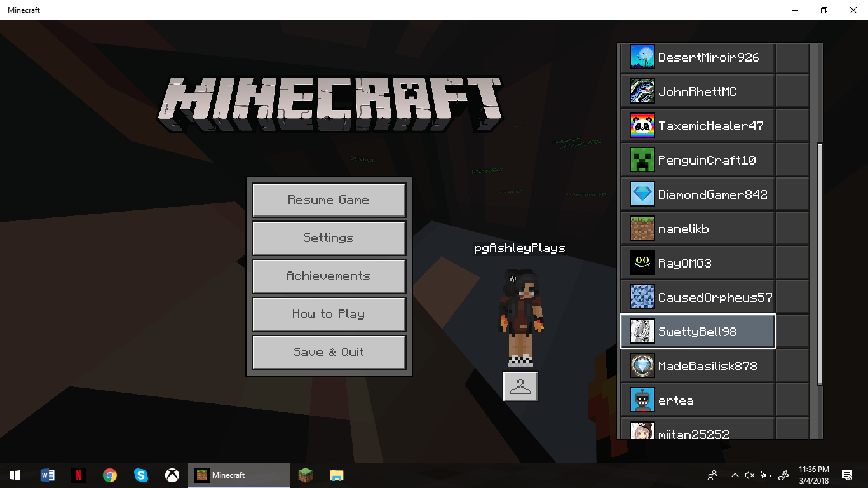Select player PenguinCraft10 in the list

pyautogui.click(x=698, y=160)
